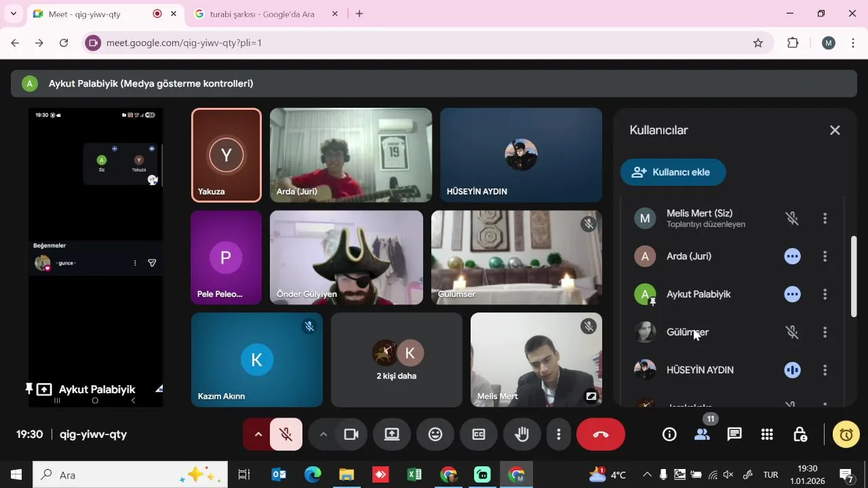
Task: Open the emoji reactions button
Action: 435,434
